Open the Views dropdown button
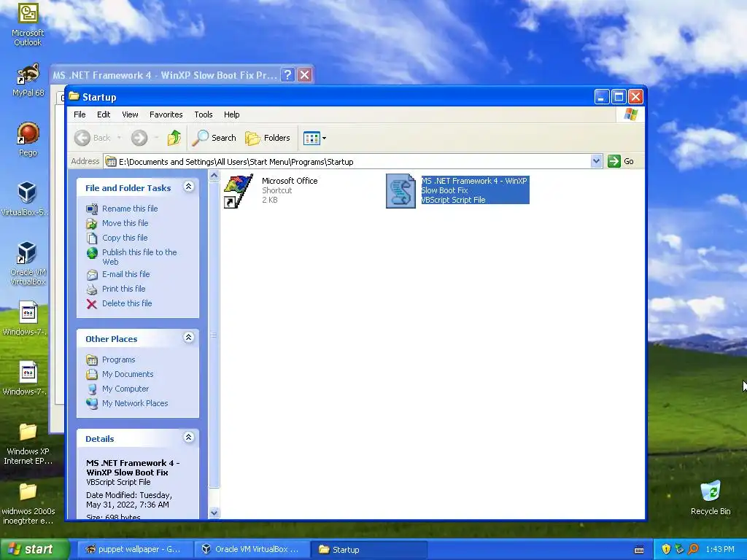Viewport: 747px width, 560px height. (x=314, y=138)
